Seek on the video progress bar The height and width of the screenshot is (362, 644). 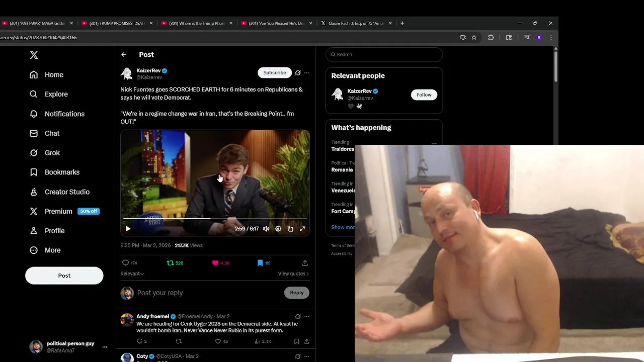click(215, 219)
